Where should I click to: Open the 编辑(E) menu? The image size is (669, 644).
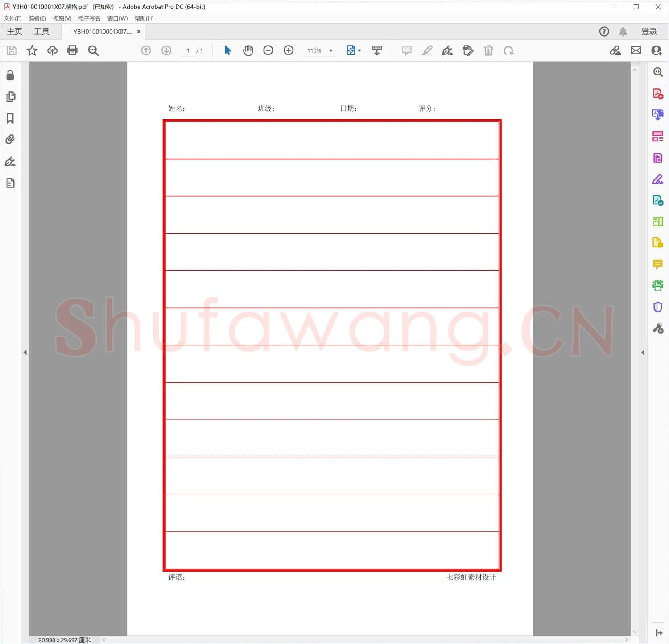coord(37,18)
